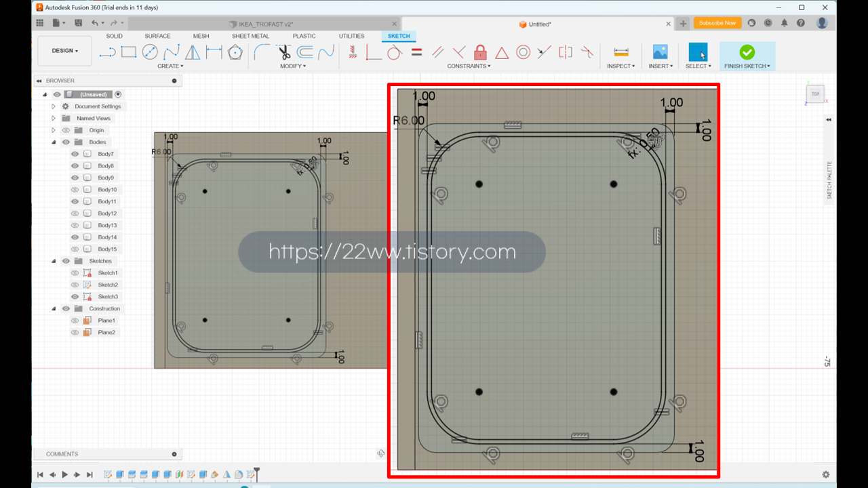Open the CONSTRAINTS dropdown menu
868x488 pixels.
click(469, 66)
